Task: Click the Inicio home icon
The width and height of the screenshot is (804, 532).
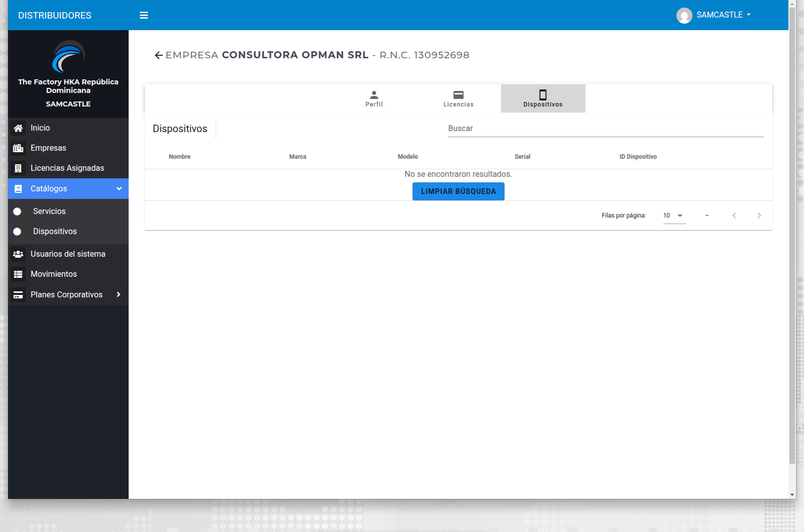Action: point(18,128)
